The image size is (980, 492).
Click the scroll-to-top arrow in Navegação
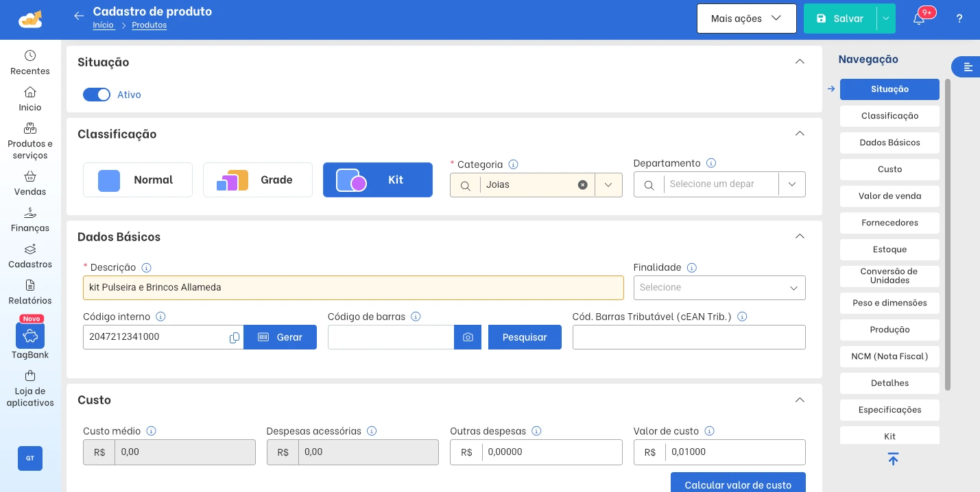point(893,459)
